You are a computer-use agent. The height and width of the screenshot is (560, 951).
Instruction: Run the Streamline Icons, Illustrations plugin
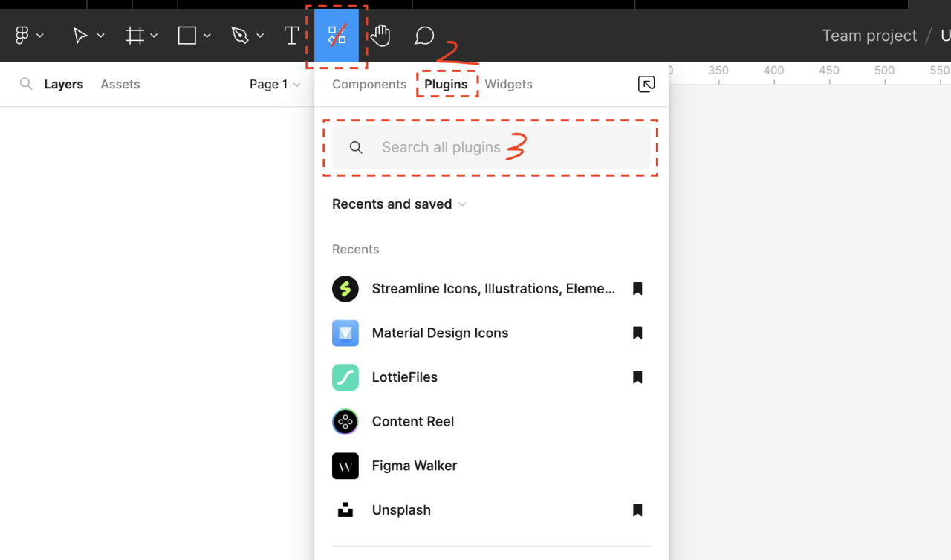493,289
